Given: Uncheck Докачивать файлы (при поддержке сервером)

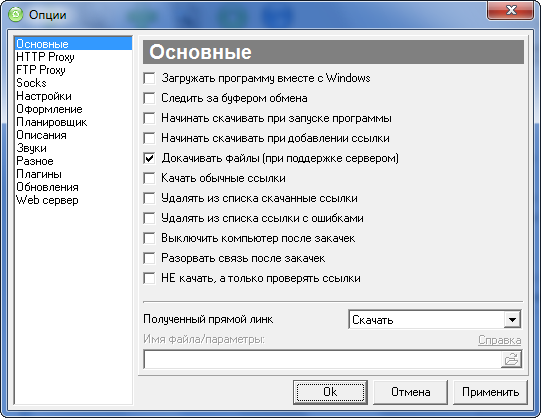Looking at the screenshot, I should pyautogui.click(x=149, y=158).
